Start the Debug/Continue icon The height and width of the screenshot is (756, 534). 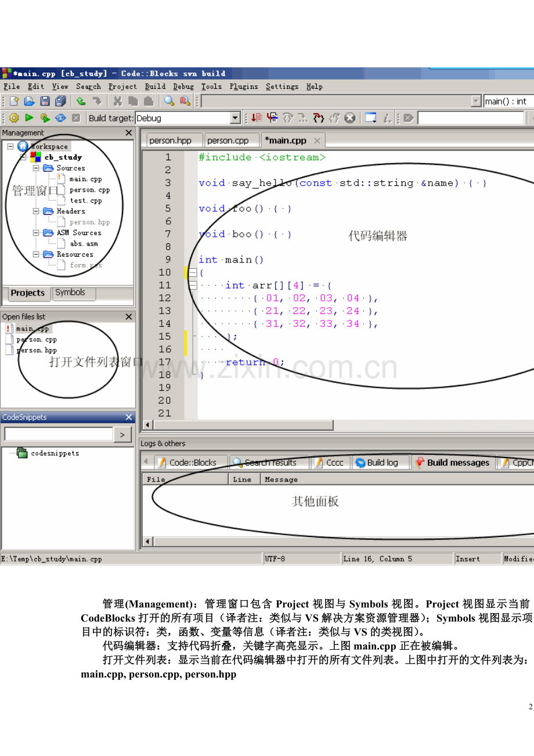(257, 118)
